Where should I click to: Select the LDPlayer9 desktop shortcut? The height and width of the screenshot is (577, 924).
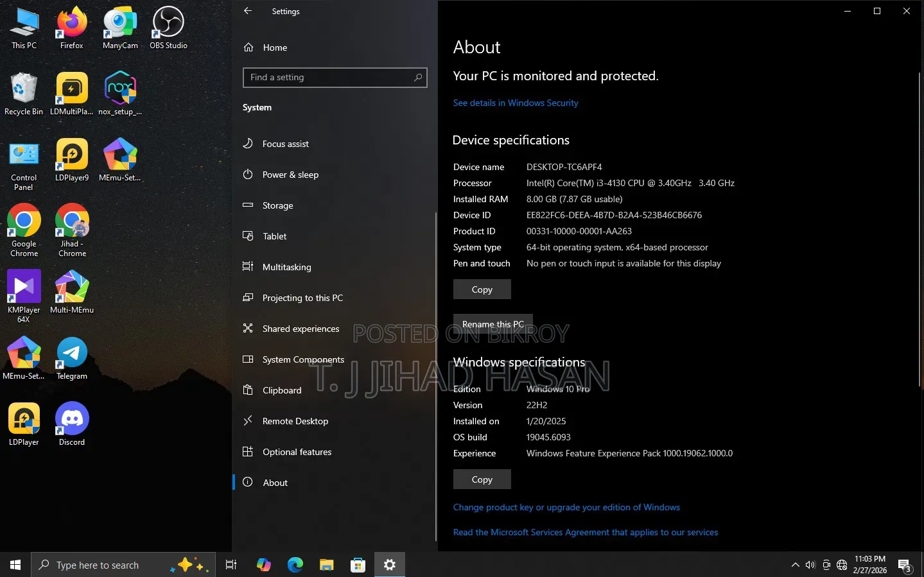[x=72, y=160]
